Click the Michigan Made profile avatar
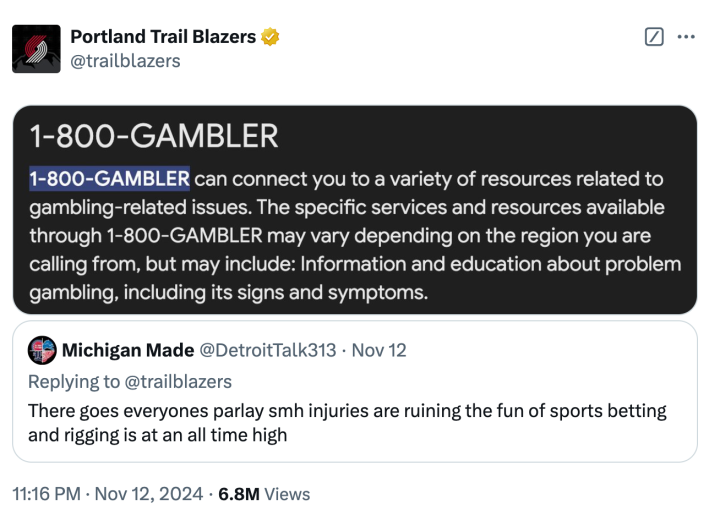The image size is (709, 515). (41, 351)
